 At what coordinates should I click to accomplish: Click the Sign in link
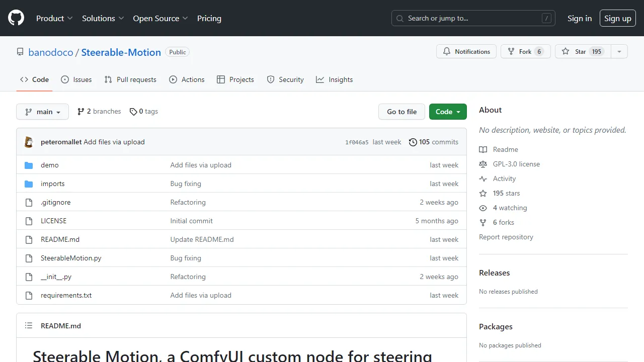click(x=580, y=18)
